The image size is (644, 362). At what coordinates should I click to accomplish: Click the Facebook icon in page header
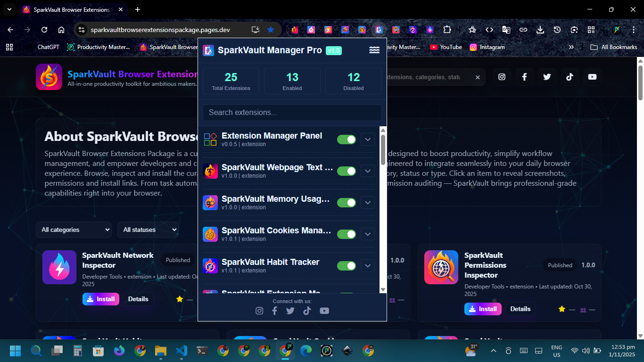[x=524, y=77]
